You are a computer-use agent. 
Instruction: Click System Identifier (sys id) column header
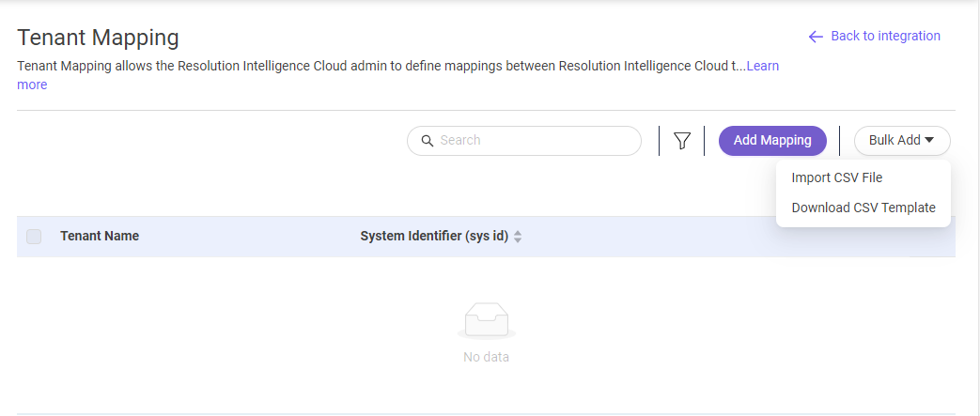pyautogui.click(x=434, y=236)
